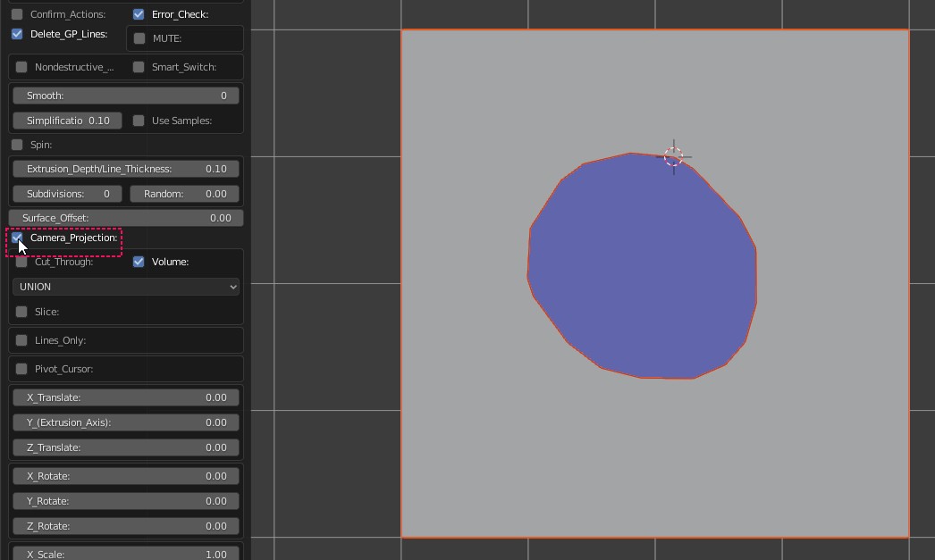Click the Extrusion_Depth/Line_Thickness field

tap(126, 169)
